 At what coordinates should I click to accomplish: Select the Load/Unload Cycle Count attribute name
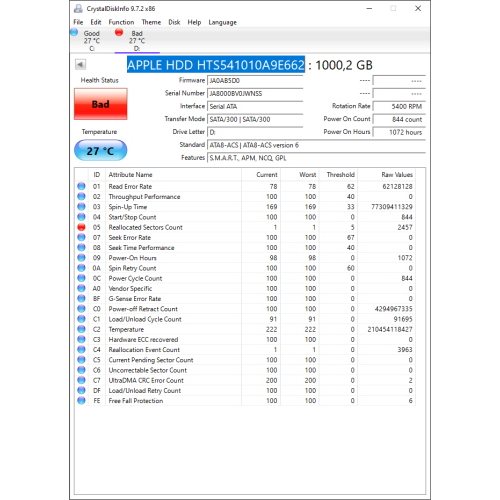pos(145,319)
